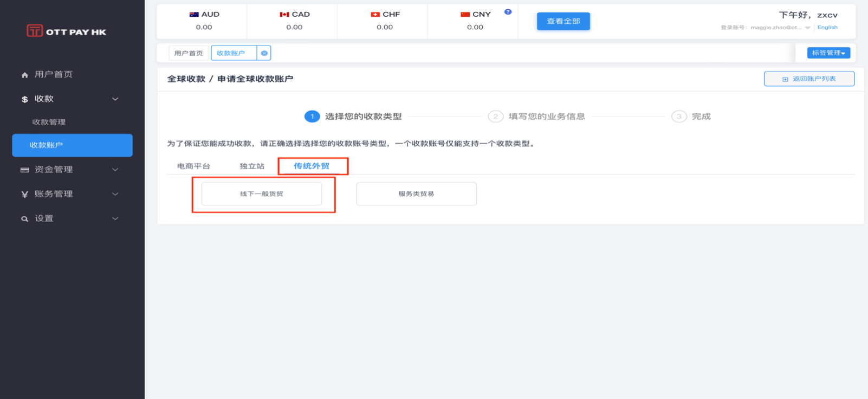The image size is (868, 399).
Task: Click the home icon beside 用户首页
Action: [x=24, y=75]
